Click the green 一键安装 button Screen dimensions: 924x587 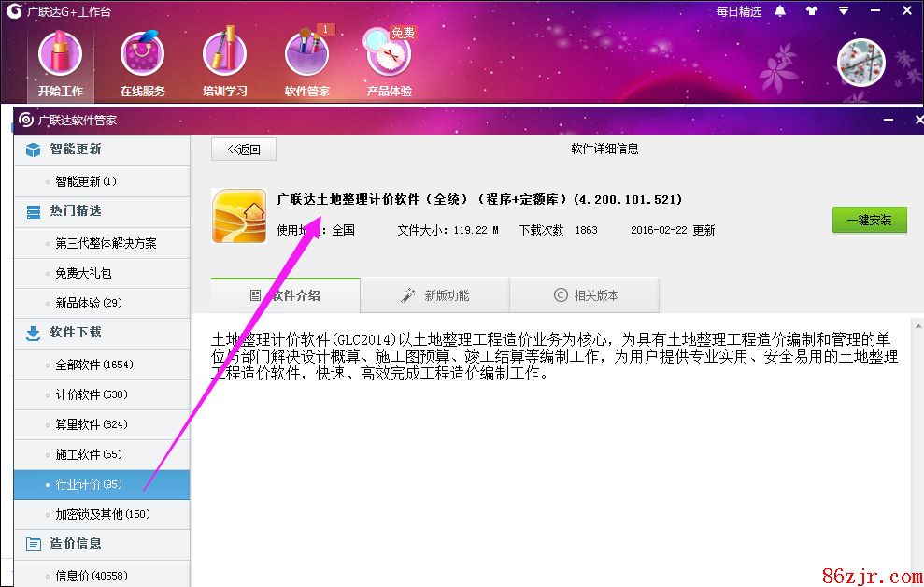point(869,220)
